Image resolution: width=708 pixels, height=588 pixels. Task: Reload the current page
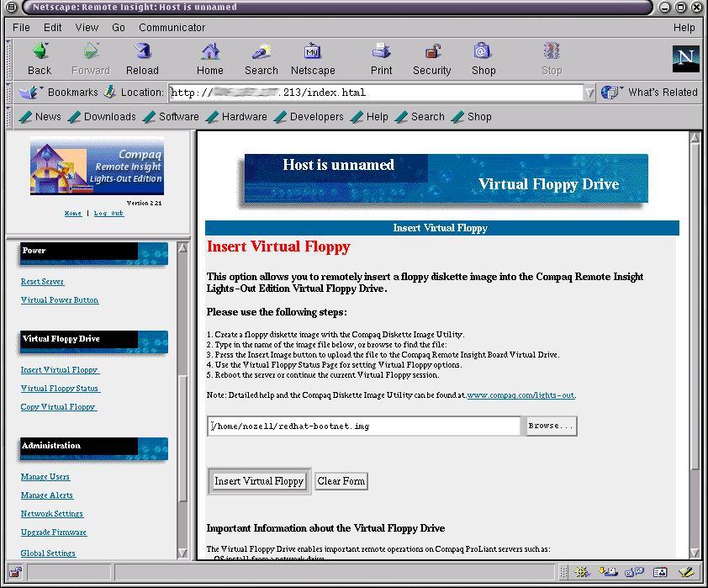[x=142, y=57]
